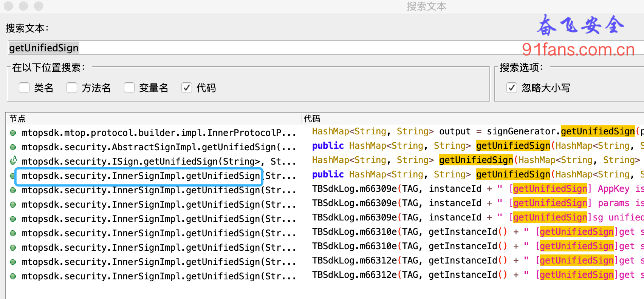Select the code row containing sg unified

(478, 217)
